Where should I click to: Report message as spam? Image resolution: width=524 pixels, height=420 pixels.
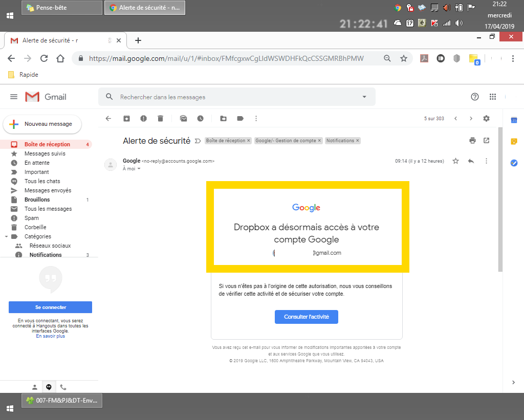pyautogui.click(x=143, y=119)
